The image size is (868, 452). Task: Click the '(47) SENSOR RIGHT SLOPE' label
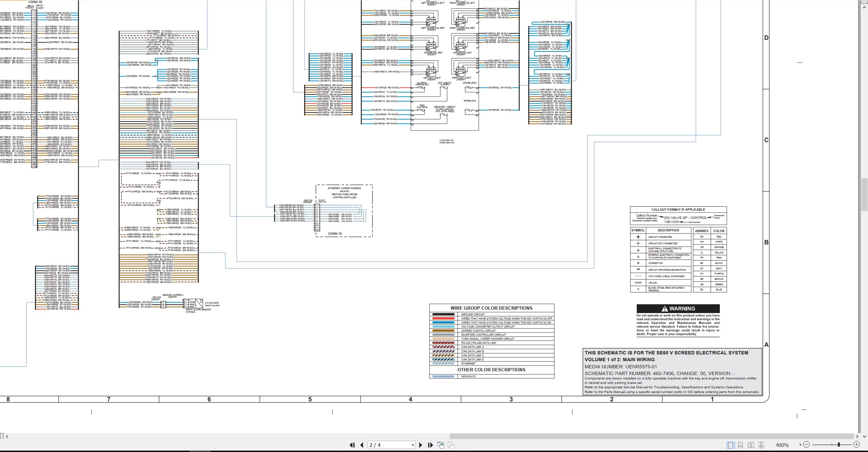[x=212, y=304]
